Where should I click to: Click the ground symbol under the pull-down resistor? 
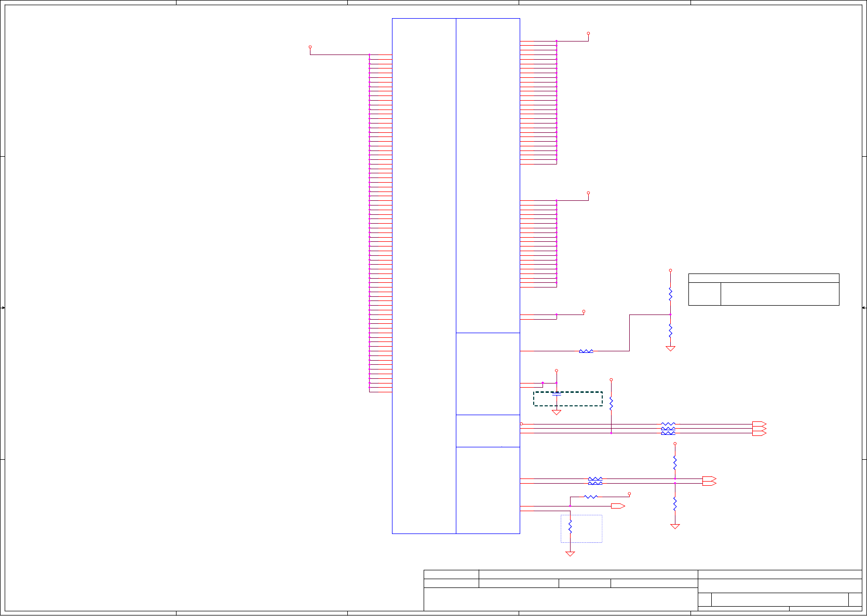(x=675, y=526)
